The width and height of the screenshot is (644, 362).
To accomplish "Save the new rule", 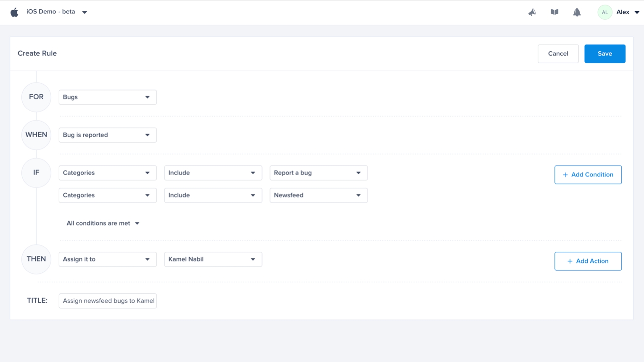I will pyautogui.click(x=604, y=53).
